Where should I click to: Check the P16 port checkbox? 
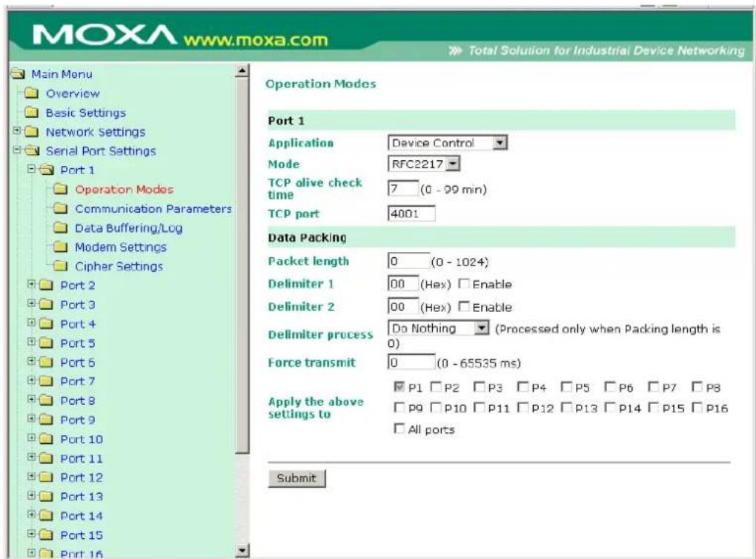coord(697,408)
